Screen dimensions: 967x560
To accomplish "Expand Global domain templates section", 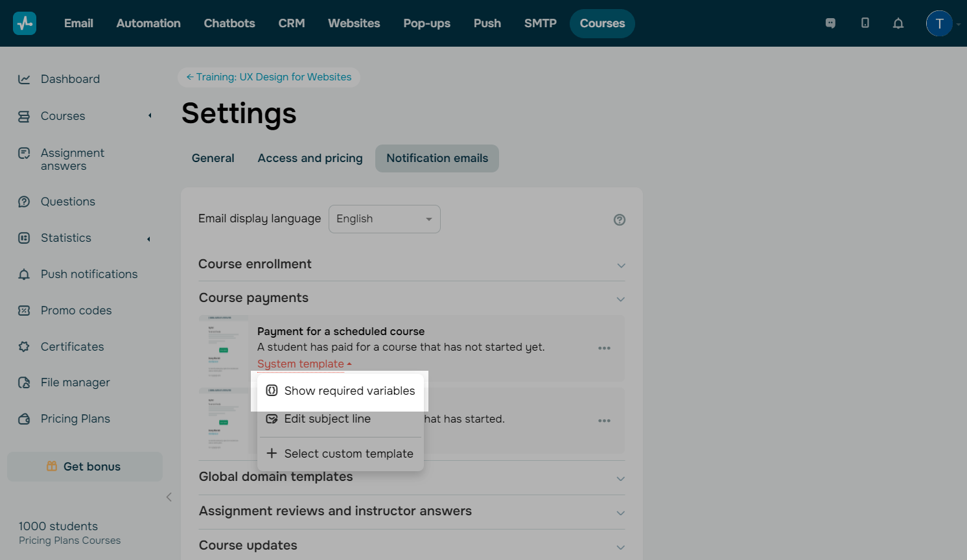I will point(621,478).
